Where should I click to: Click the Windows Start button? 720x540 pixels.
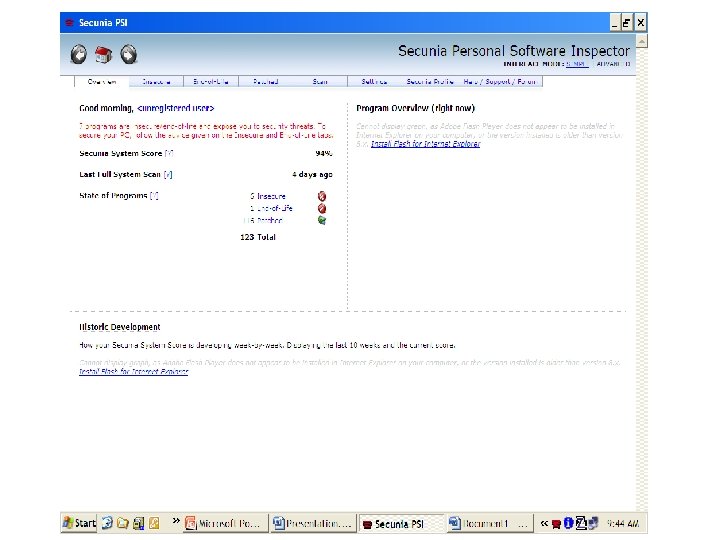[x=79, y=523]
